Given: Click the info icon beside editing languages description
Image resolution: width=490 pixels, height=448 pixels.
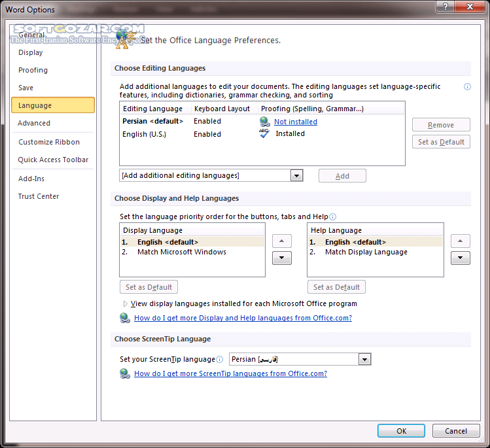Looking at the screenshot, I should 467,86.
